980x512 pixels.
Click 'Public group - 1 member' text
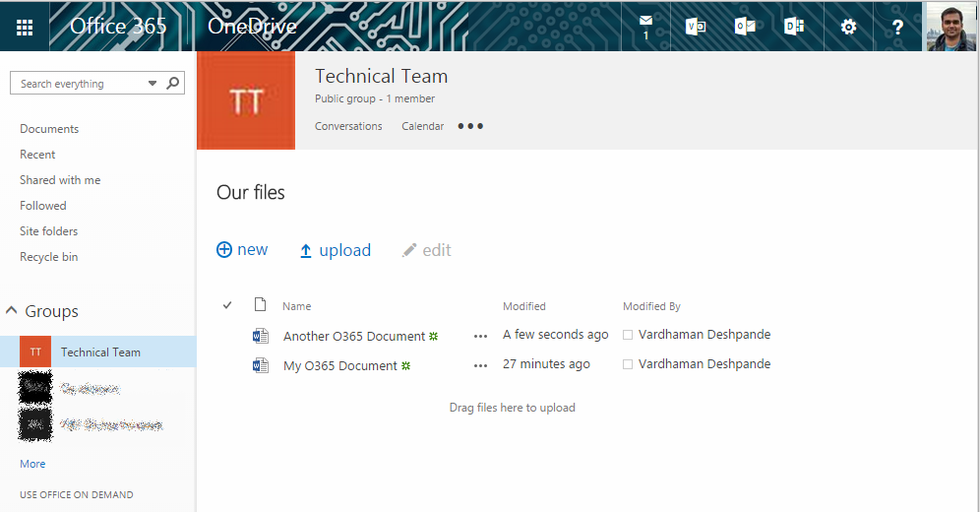pyautogui.click(x=375, y=98)
